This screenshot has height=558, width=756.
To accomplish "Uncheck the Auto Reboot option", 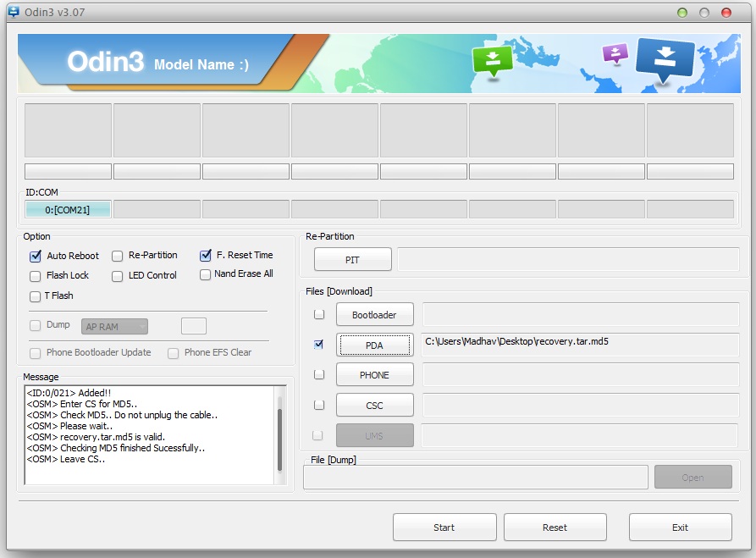I will coord(36,256).
